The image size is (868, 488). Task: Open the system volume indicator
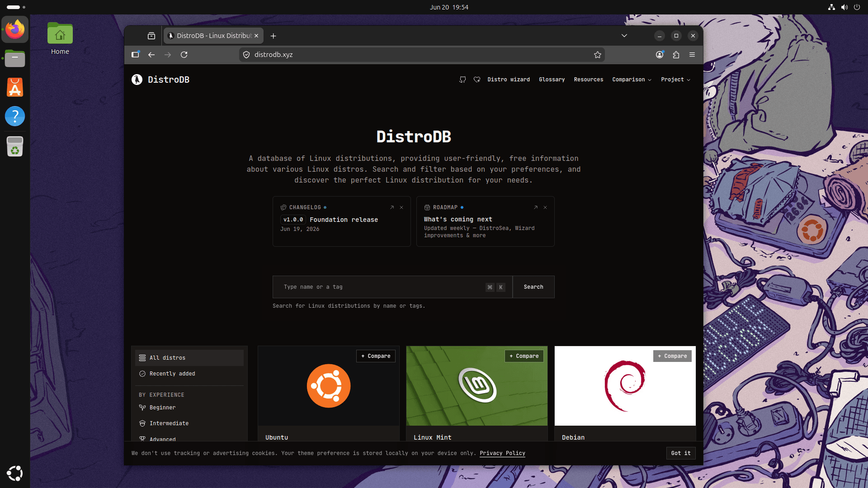coord(844,7)
